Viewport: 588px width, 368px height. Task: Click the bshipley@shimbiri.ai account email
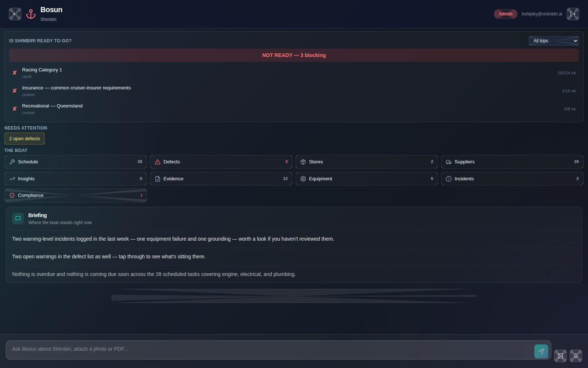[x=542, y=14]
